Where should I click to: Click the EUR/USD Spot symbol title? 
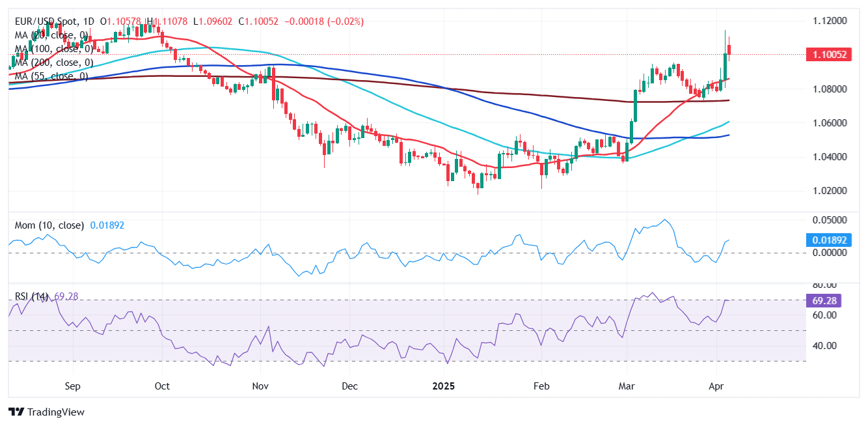click(48, 21)
